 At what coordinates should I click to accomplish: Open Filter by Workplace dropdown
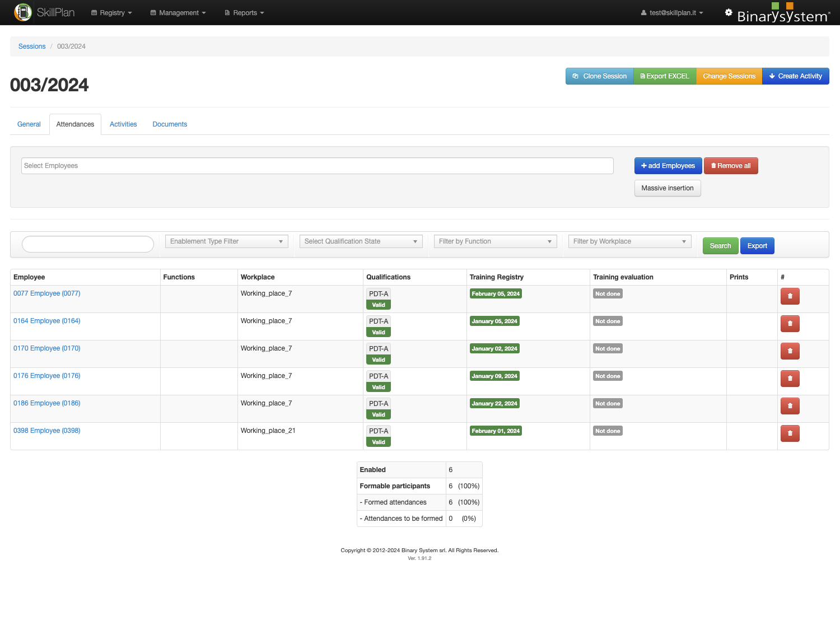(629, 241)
